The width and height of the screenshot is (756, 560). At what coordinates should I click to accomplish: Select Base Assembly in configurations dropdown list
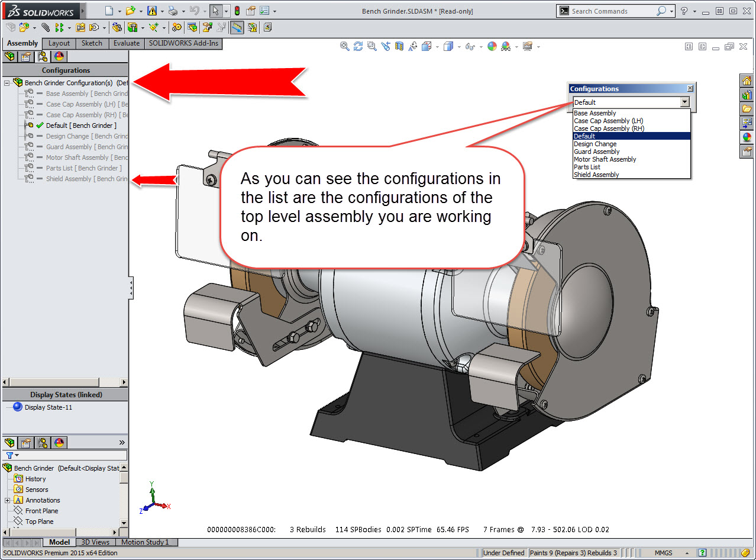point(631,113)
